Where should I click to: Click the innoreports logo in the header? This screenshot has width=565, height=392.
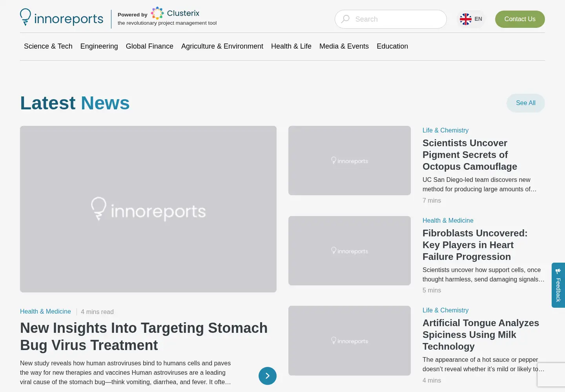click(x=62, y=18)
